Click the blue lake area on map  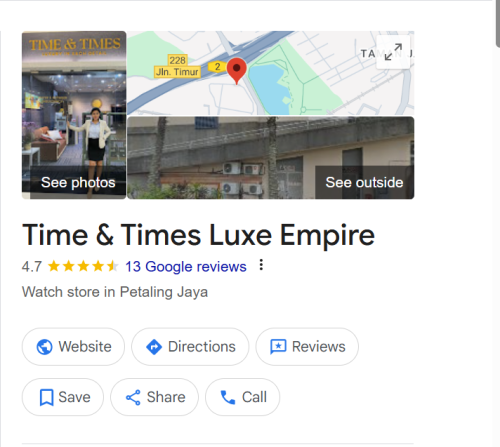(x=267, y=88)
